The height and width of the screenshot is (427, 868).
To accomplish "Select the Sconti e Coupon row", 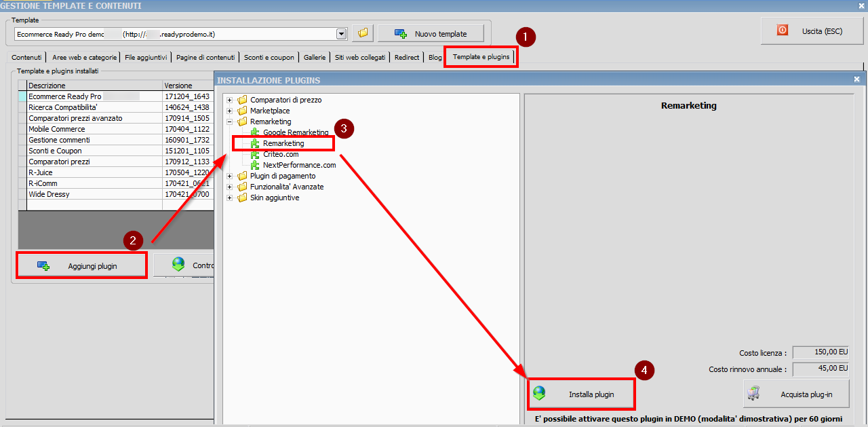I will (x=116, y=151).
